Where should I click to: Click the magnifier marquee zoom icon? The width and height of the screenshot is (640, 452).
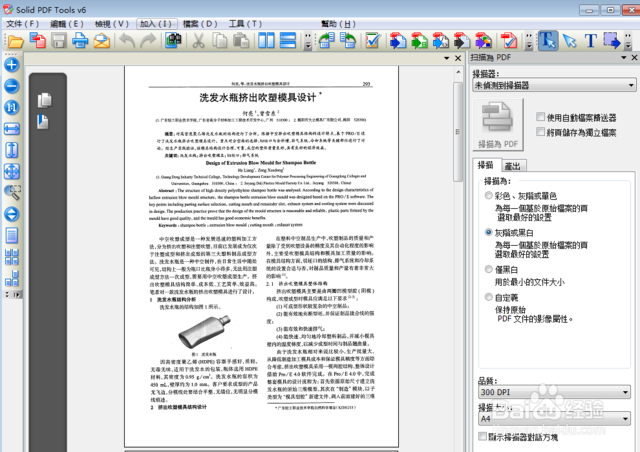point(12,193)
